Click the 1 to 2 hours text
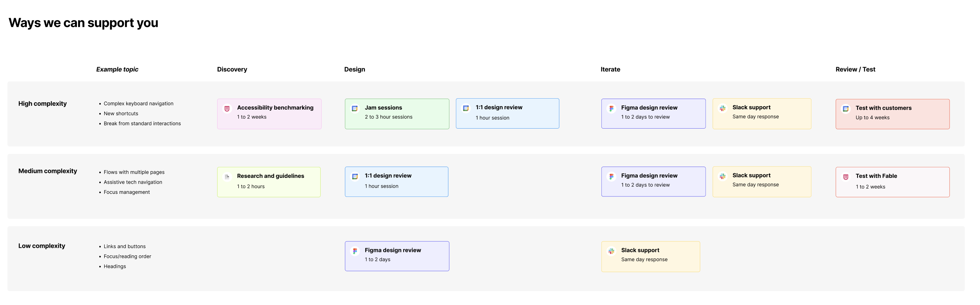 251,187
